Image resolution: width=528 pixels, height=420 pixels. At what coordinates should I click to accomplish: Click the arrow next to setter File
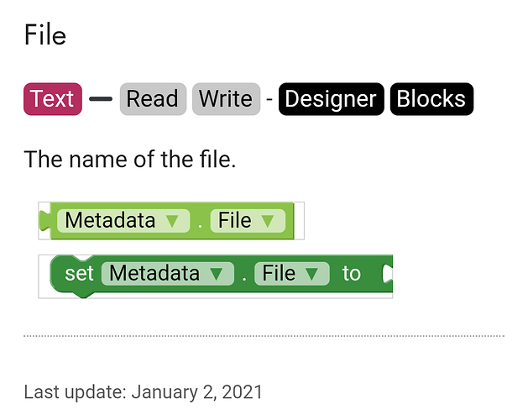point(311,274)
